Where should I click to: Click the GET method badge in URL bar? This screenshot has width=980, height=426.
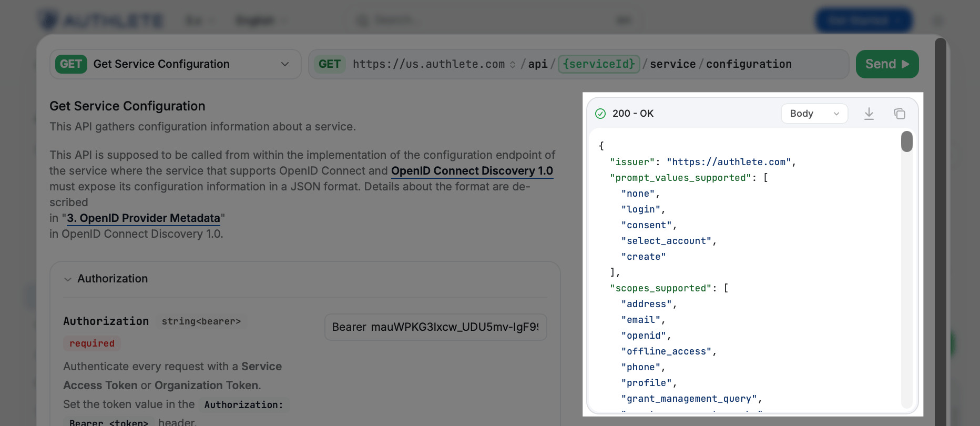[330, 64]
